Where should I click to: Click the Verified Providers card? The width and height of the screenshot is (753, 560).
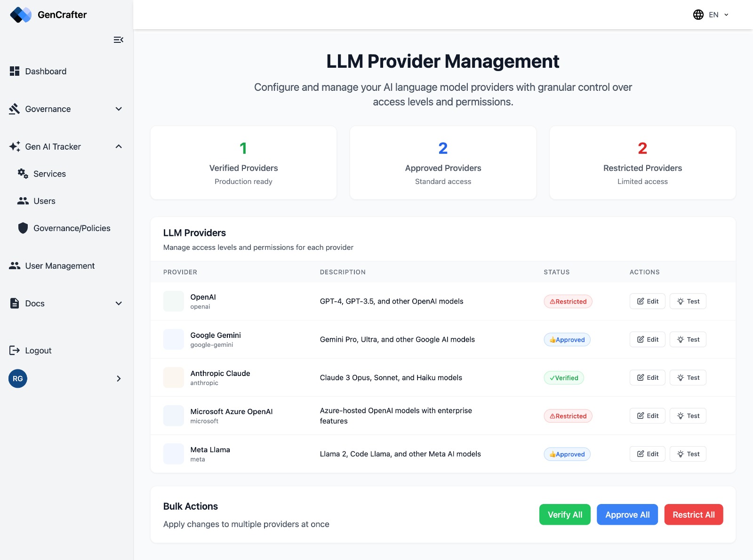(x=243, y=162)
